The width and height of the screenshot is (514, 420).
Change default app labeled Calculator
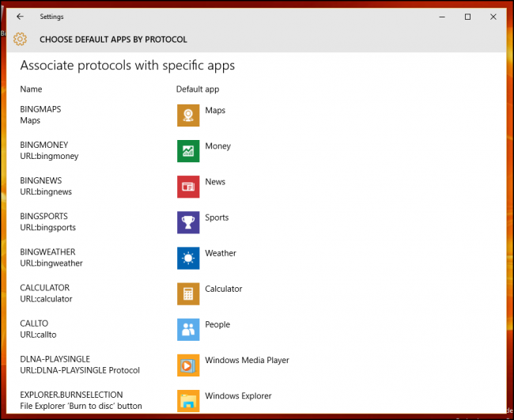[x=224, y=289]
